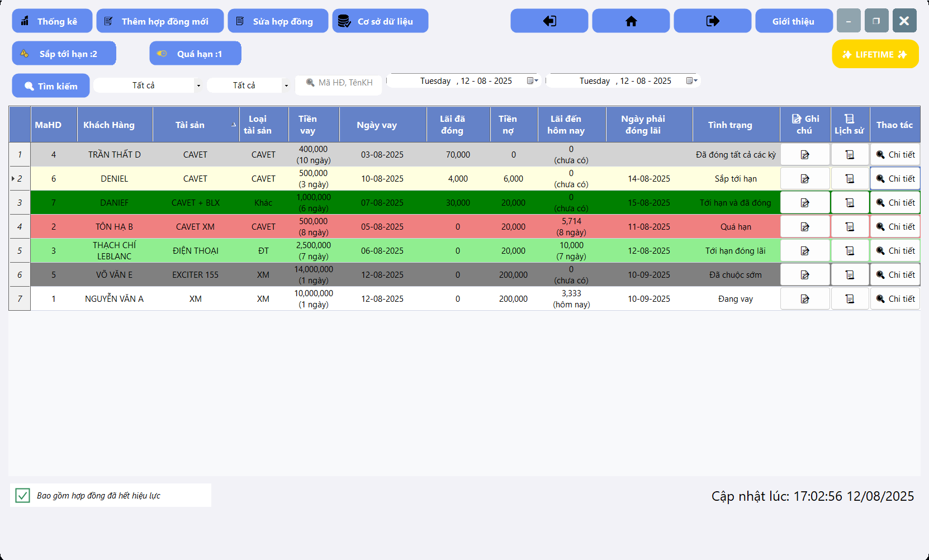The width and height of the screenshot is (929, 560).
Task: Filter by Quá hạn :1
Action: tap(195, 54)
